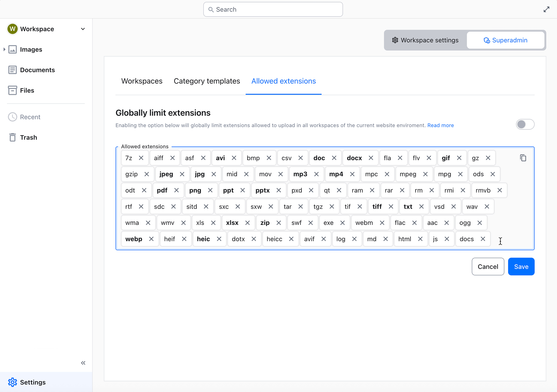Remove the avi extension tag
Screen dimensions: 557x392
234,158
